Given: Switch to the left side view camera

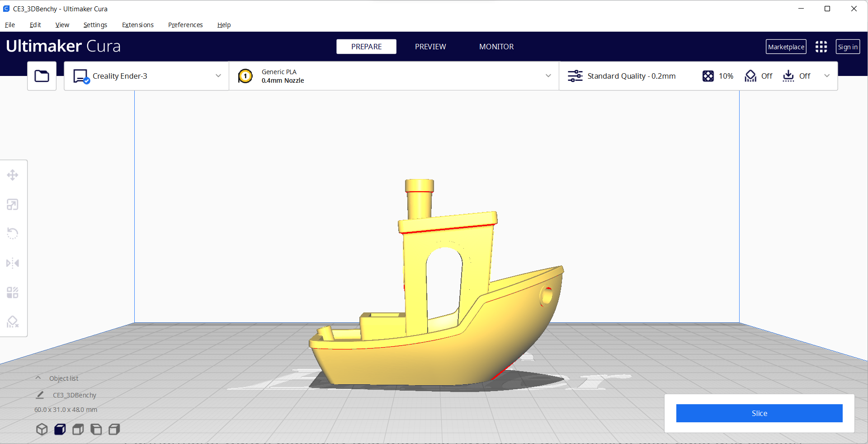Looking at the screenshot, I should [96, 429].
